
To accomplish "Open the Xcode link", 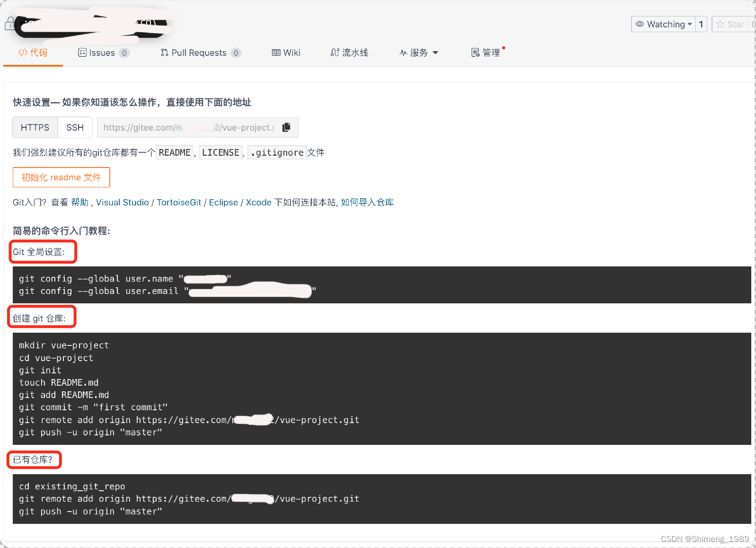I will (258, 202).
